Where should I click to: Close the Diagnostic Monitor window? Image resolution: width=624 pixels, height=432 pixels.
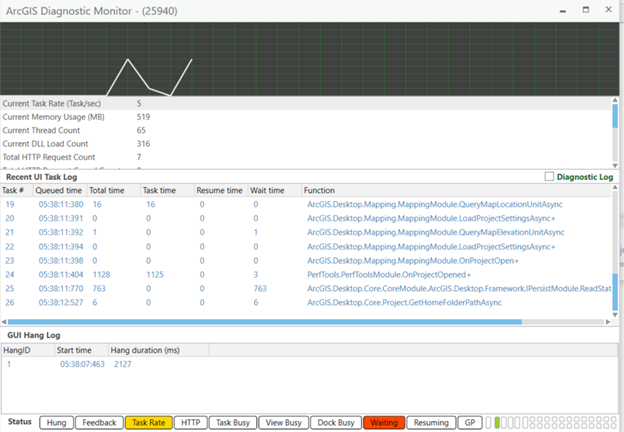pyautogui.click(x=608, y=9)
